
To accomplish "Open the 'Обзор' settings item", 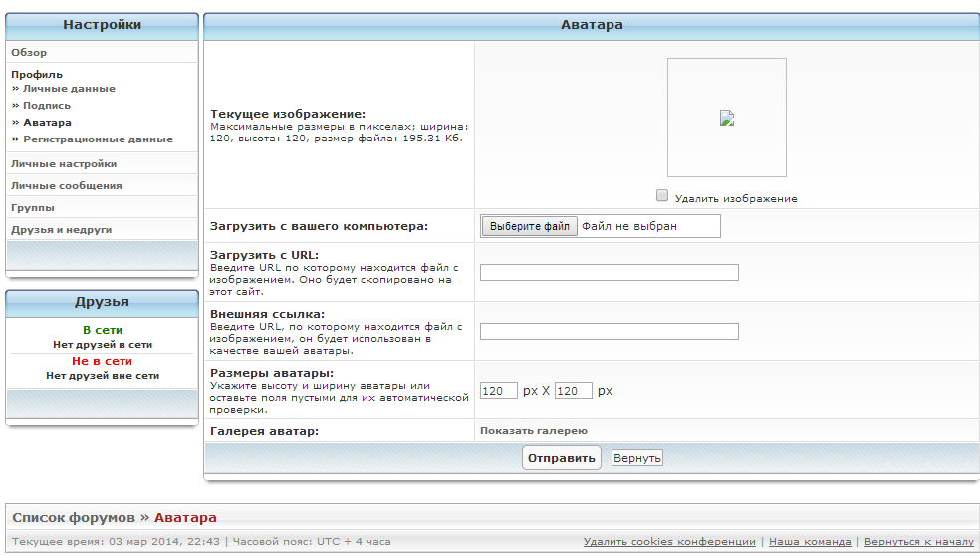I will tap(29, 53).
